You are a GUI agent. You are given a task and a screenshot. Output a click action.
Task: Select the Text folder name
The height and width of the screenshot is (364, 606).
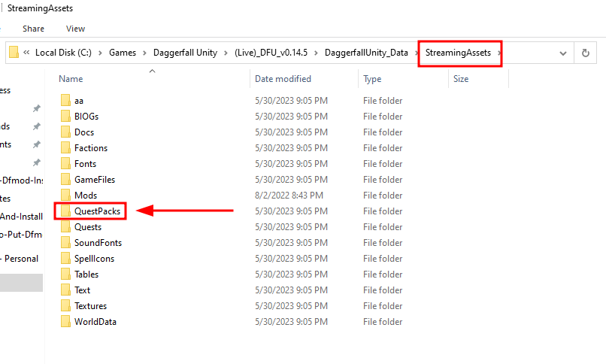point(82,290)
